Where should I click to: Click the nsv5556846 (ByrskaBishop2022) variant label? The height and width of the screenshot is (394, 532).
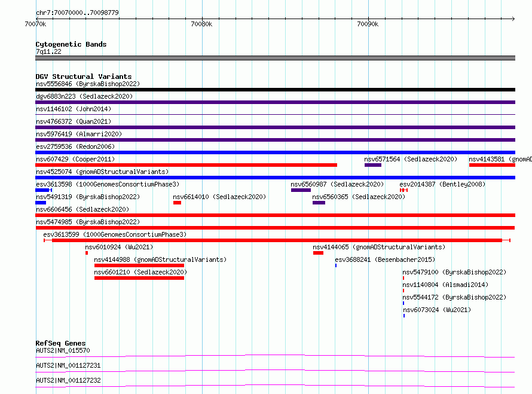click(x=87, y=84)
